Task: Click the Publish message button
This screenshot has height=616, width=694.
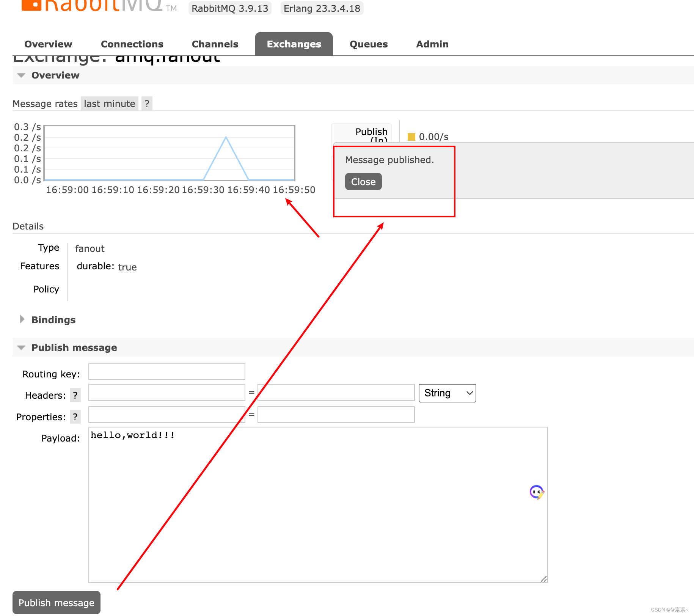Action: tap(57, 603)
